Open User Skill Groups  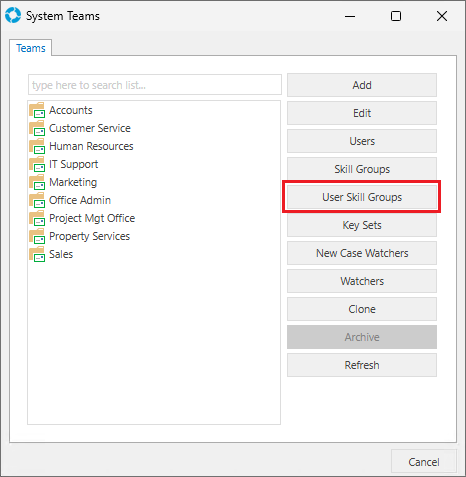click(362, 197)
